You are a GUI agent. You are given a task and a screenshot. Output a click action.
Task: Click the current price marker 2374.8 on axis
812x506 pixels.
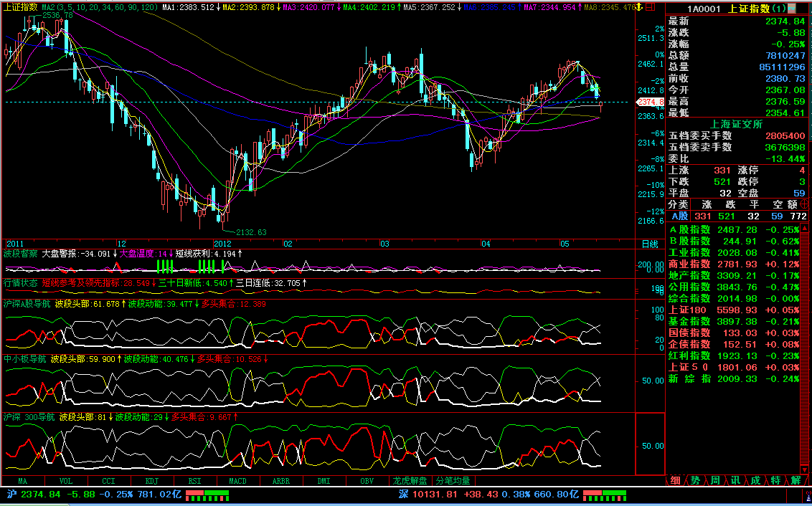[650, 102]
